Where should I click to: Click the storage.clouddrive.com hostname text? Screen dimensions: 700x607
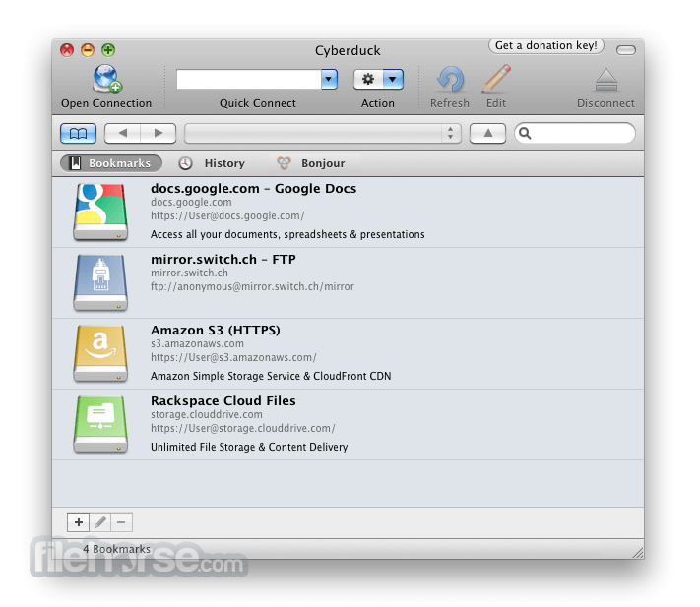pyautogui.click(x=207, y=415)
